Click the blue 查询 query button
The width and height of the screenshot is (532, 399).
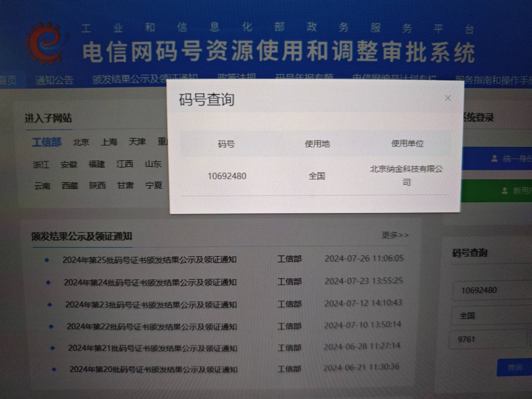515,367
